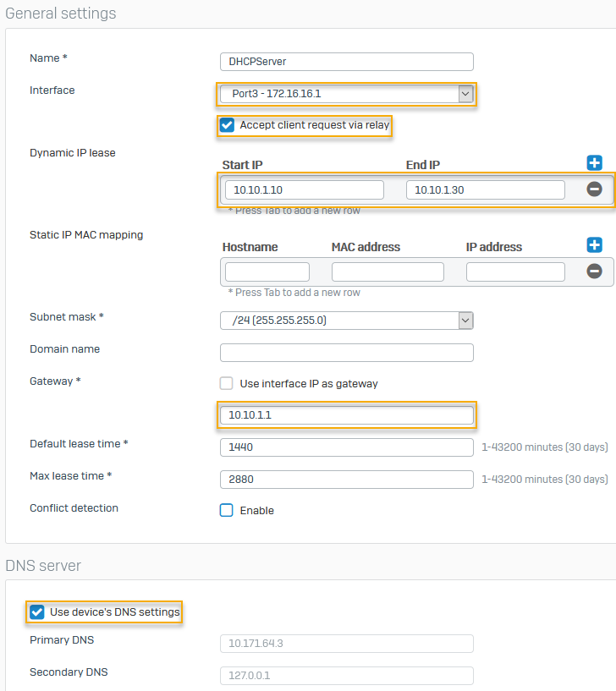Viewport: 616px width, 691px height.
Task: Check Use interface IP as gateway
Action: (227, 383)
